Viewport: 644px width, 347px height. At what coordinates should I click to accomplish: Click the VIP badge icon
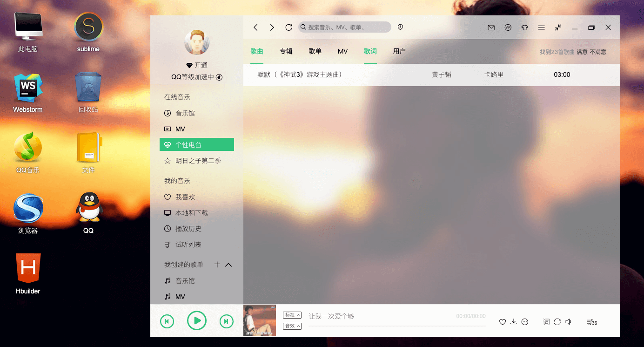[x=508, y=27]
